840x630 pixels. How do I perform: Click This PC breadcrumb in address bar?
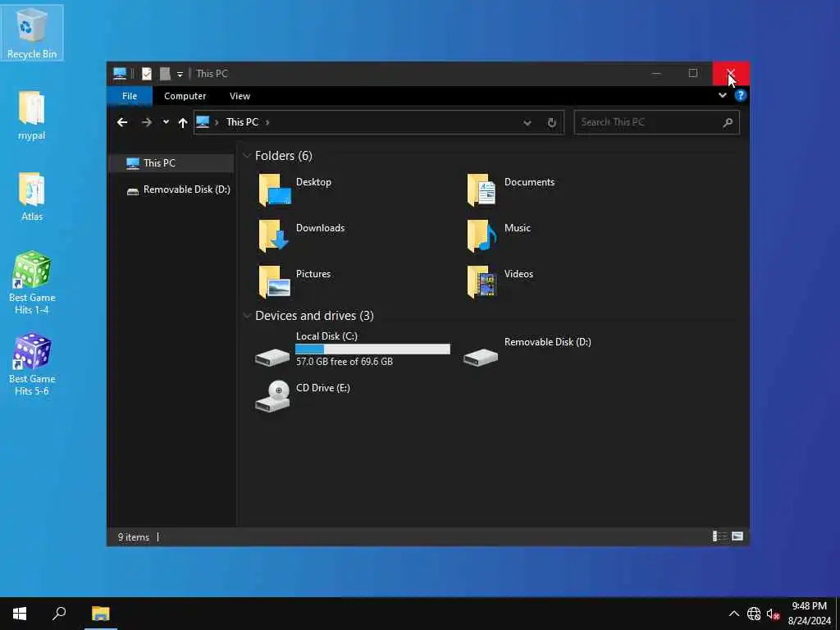pyautogui.click(x=242, y=122)
